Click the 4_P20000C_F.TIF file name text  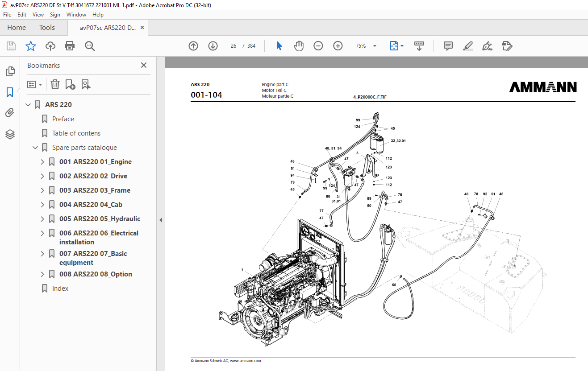(370, 96)
